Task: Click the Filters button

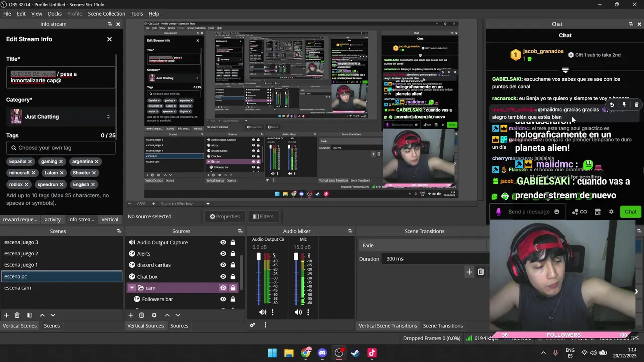Action: pos(263,216)
